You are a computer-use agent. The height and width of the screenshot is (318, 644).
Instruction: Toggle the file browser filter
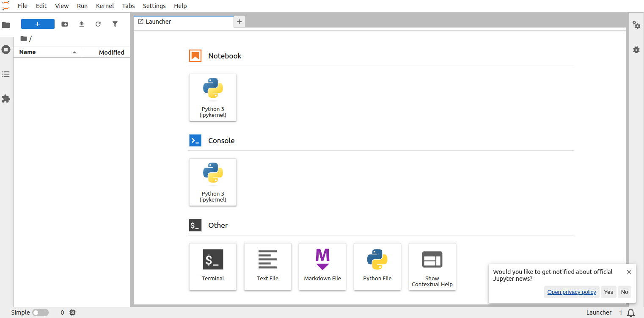pyautogui.click(x=115, y=24)
